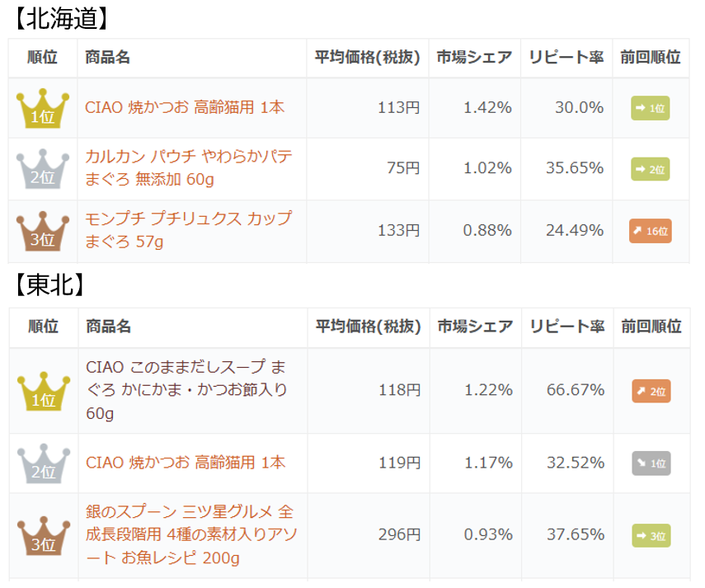Click the orange 2位 up-arrow badge in 東北
This screenshot has width=705, height=588.
(651, 391)
